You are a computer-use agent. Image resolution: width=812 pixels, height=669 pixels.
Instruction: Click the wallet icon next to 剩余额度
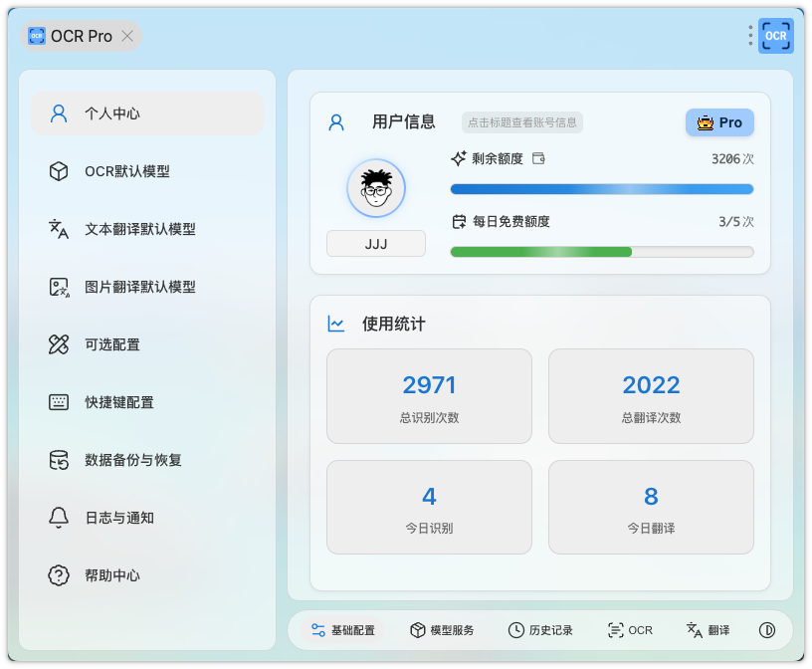pos(538,158)
